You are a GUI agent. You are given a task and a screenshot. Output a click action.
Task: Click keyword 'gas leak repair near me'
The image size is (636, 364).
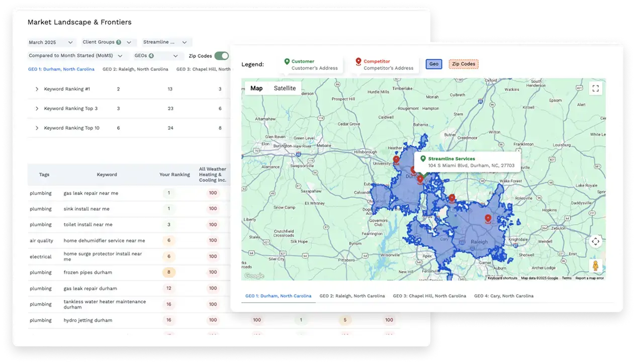91,193
